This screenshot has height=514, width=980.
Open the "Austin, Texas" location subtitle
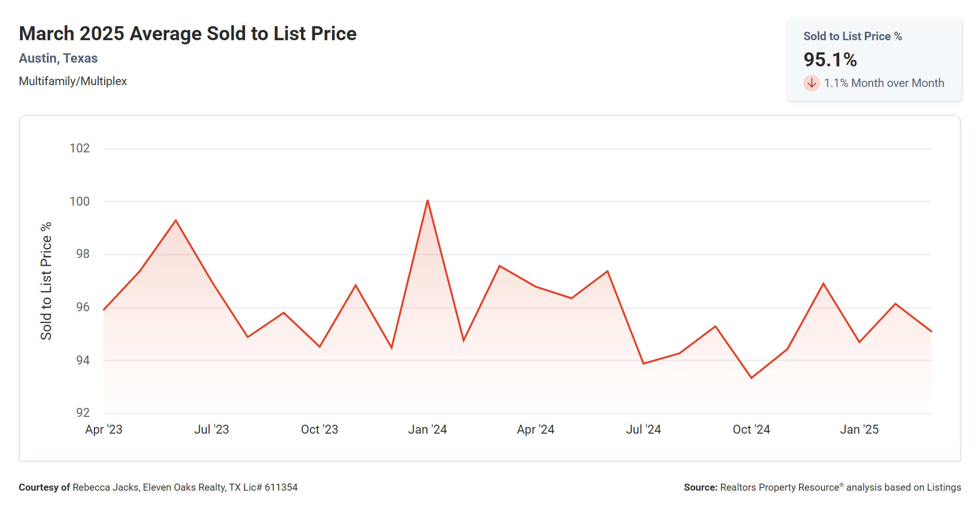point(58,58)
